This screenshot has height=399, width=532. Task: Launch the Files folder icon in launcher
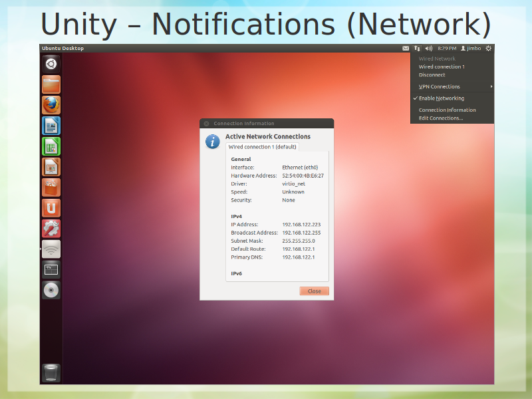pos(51,84)
